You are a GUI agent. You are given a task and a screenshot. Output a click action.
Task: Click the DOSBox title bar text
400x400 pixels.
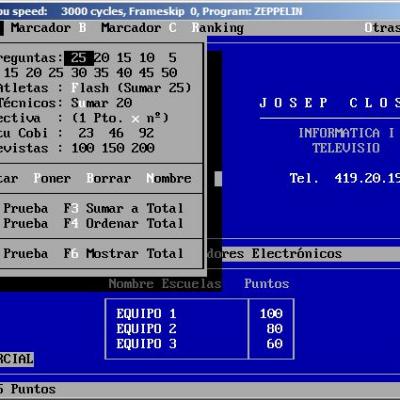151,11
